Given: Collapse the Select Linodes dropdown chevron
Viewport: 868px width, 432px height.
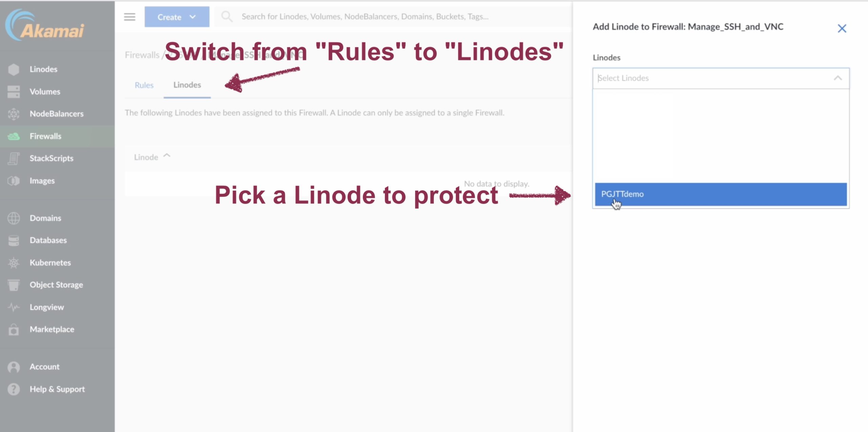Looking at the screenshot, I should tap(838, 78).
